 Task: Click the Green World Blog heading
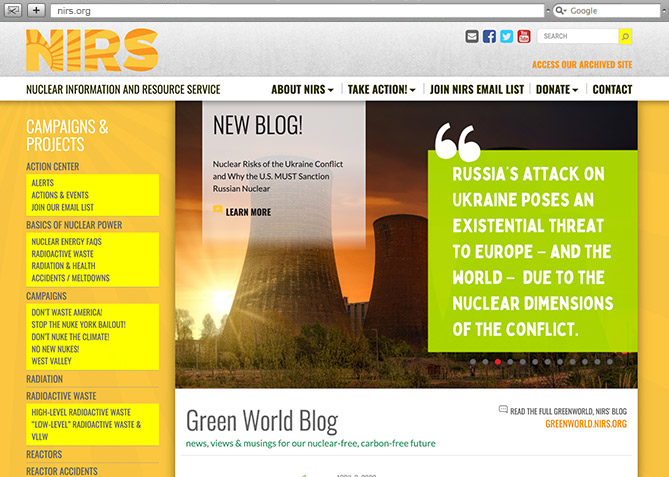pyautogui.click(x=262, y=421)
